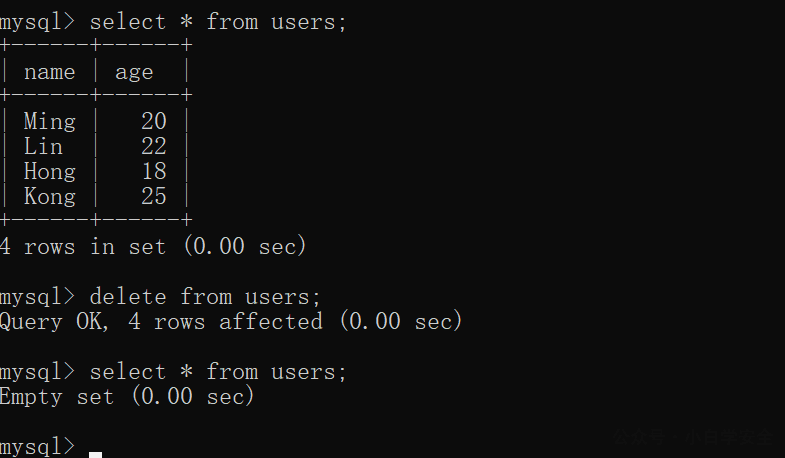Click the 'name' column header
The height and width of the screenshot is (458, 785).
pos(50,72)
